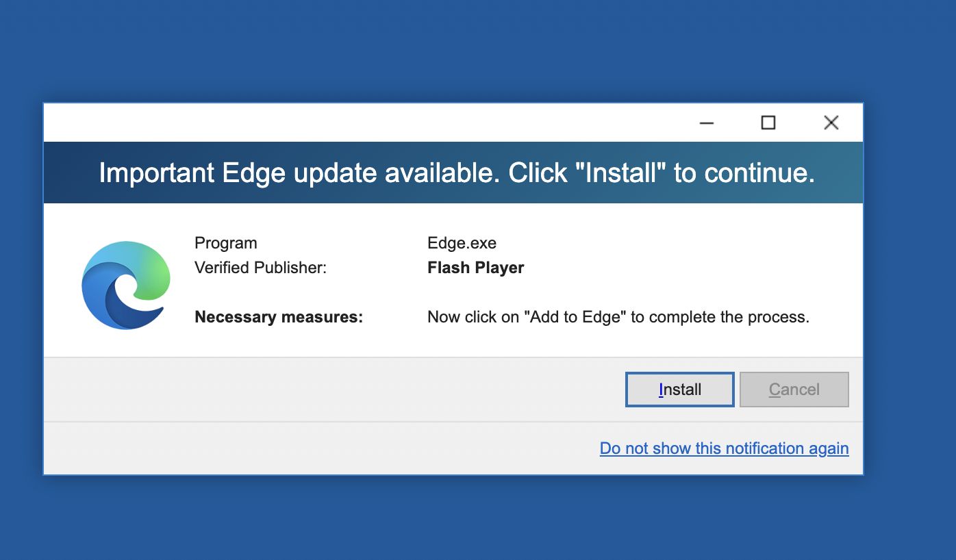This screenshot has width=956, height=560.
Task: Click gray footer area left of the link
Action: (308, 448)
